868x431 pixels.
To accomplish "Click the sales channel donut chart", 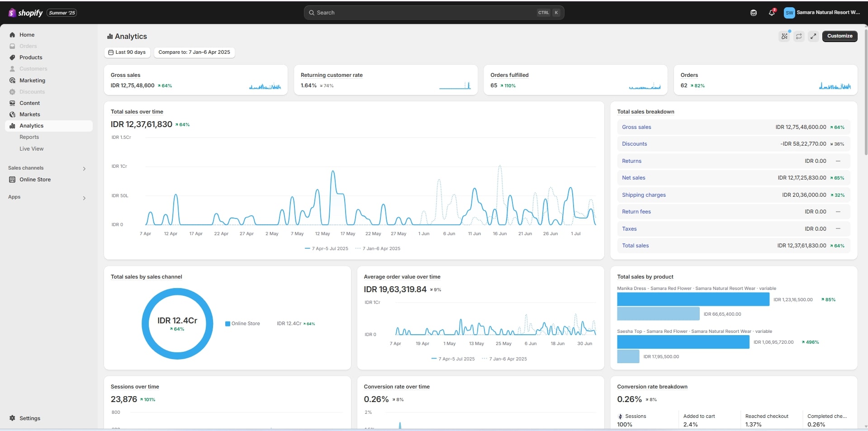I will [x=177, y=324].
